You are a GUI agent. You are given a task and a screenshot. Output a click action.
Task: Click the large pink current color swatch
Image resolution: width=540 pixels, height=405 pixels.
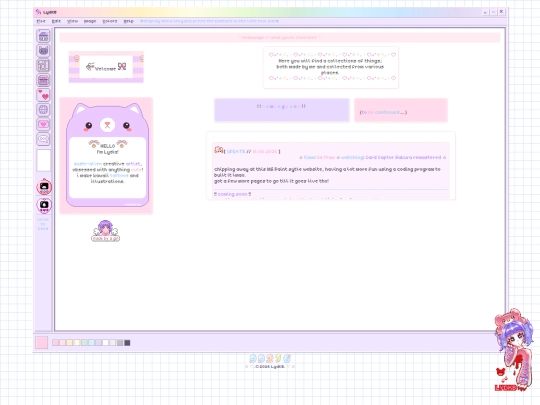tap(42, 343)
